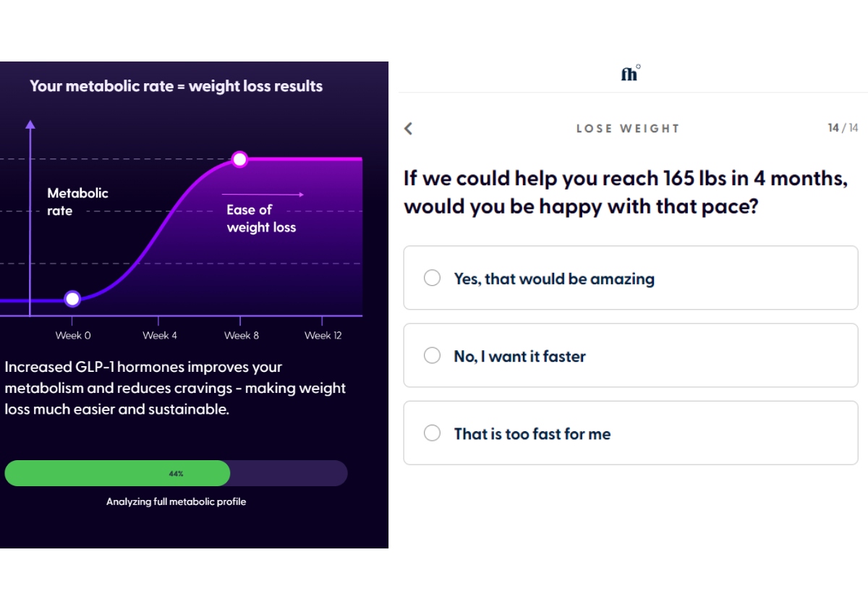Select "Yes, that would be amazing"

point(432,278)
